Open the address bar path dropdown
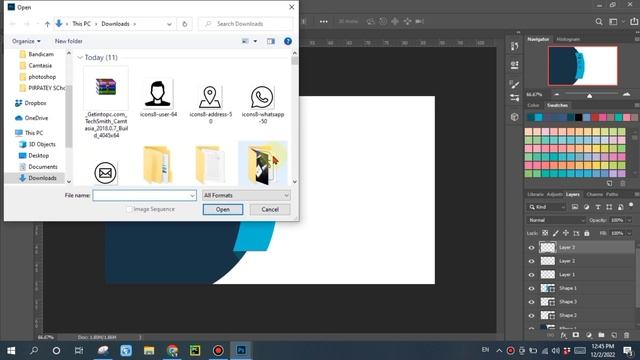This screenshot has width=640, height=360. point(169,24)
